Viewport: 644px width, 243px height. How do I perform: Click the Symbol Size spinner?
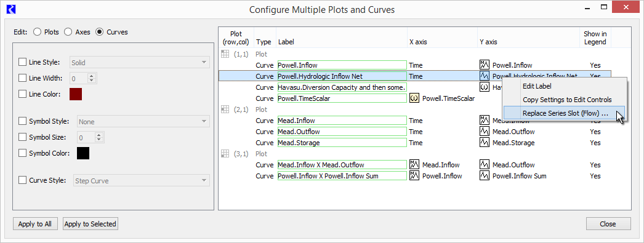(91, 138)
